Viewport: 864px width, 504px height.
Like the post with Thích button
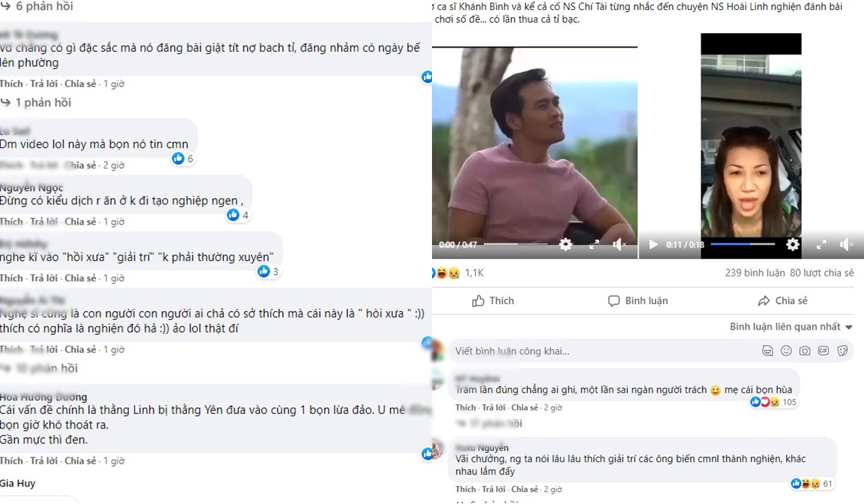pos(492,300)
